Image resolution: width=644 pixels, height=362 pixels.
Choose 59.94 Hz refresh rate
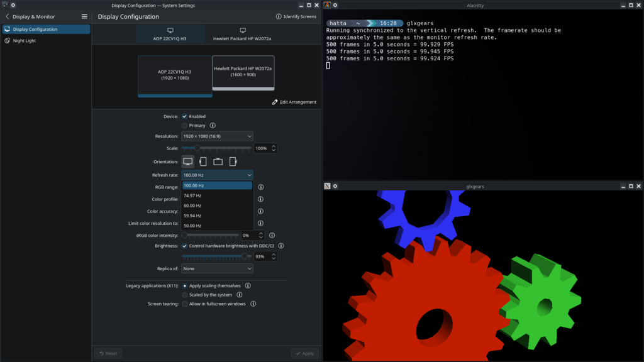[x=217, y=216]
